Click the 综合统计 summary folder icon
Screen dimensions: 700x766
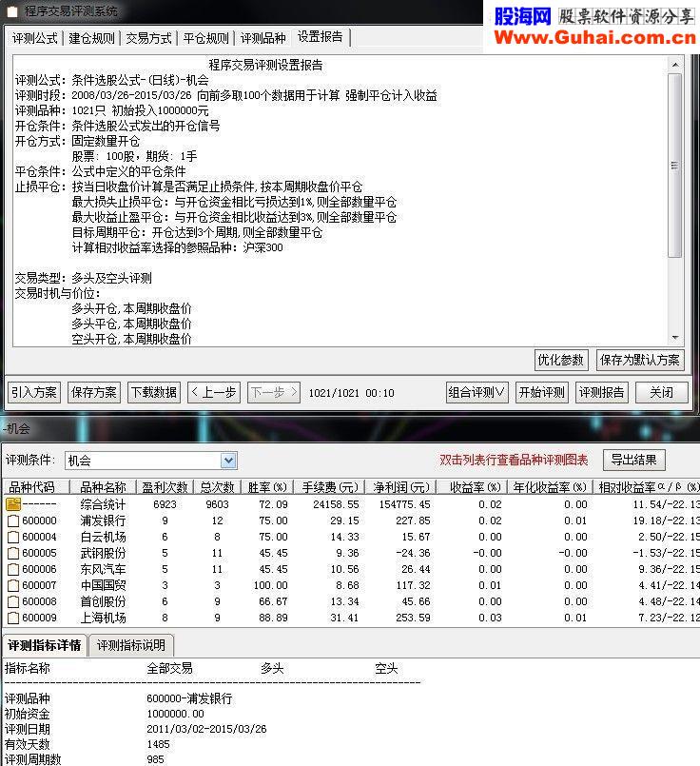click(13, 504)
